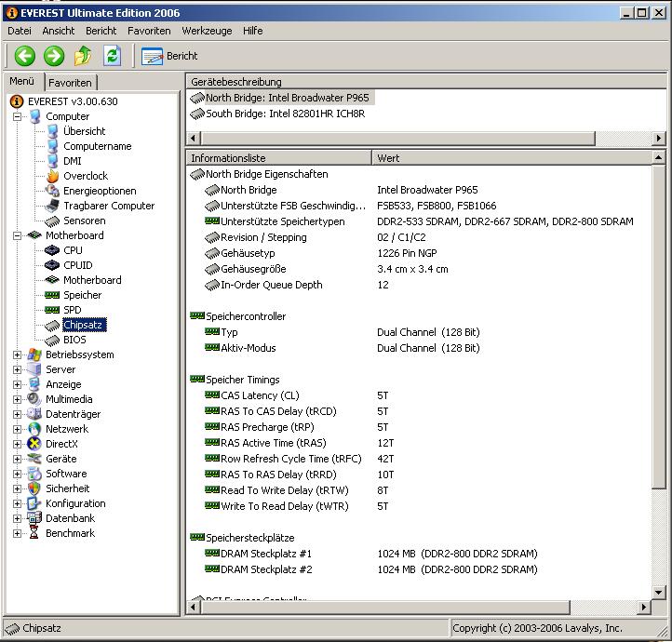Switch to the Favoriten tab
This screenshot has height=642, width=672.
click(71, 83)
